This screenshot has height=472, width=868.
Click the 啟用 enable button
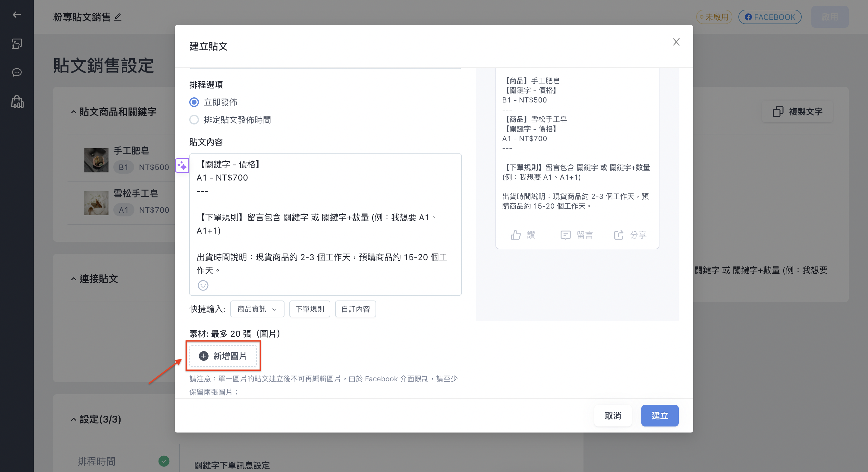point(830,17)
